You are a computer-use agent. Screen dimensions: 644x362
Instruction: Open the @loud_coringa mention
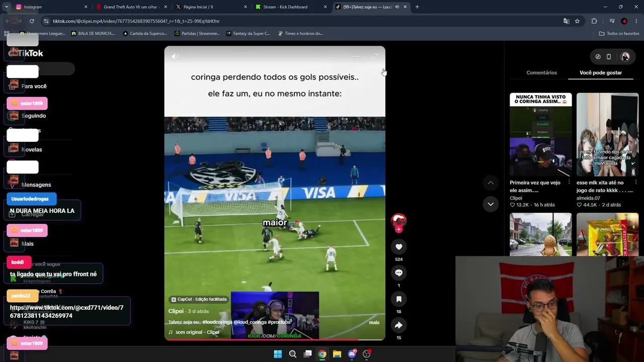tap(250, 322)
